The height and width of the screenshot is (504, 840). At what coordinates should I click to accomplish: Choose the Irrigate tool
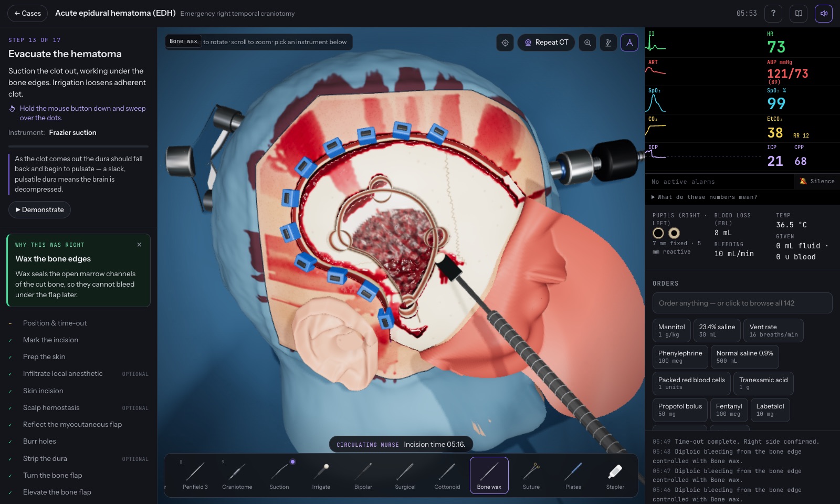point(321,476)
